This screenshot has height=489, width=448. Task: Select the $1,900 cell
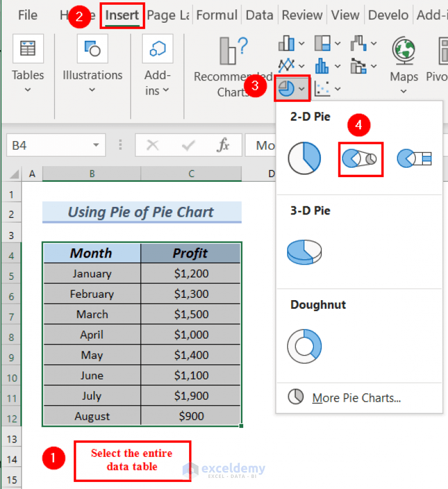191,396
